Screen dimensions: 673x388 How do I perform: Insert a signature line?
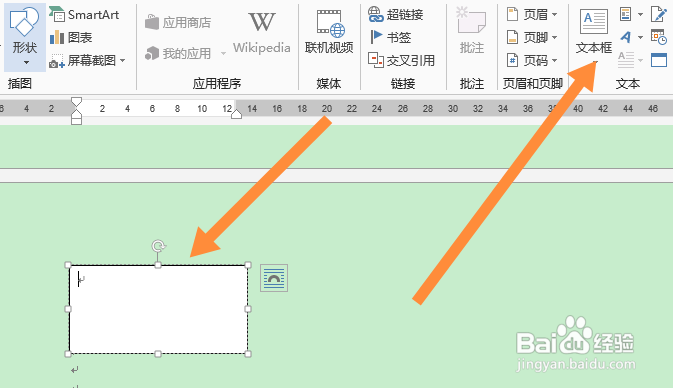click(x=659, y=14)
